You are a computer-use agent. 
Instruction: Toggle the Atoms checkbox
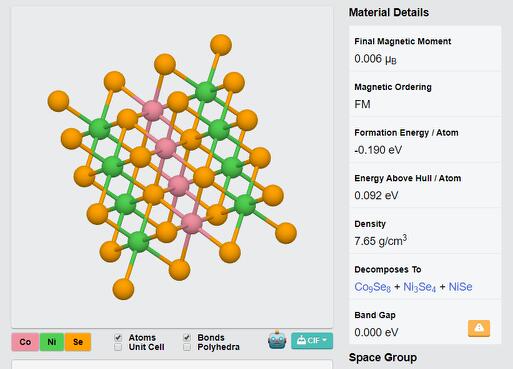[x=118, y=337]
